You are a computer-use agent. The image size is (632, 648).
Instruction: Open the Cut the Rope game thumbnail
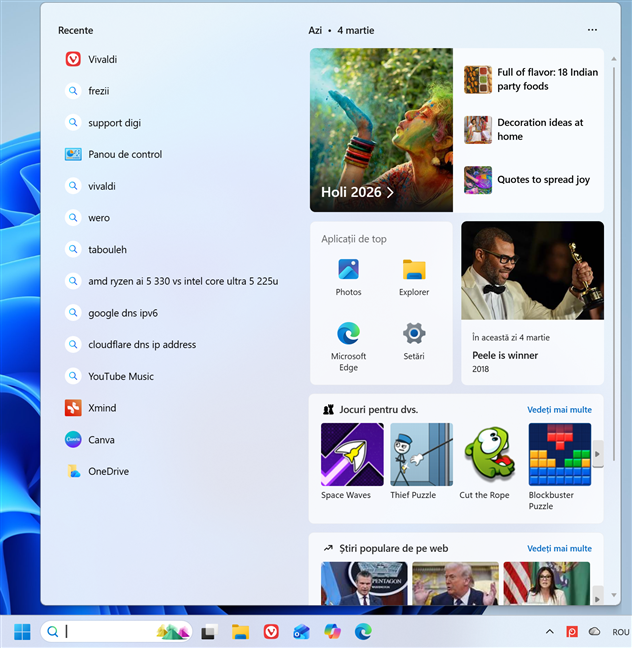point(484,461)
